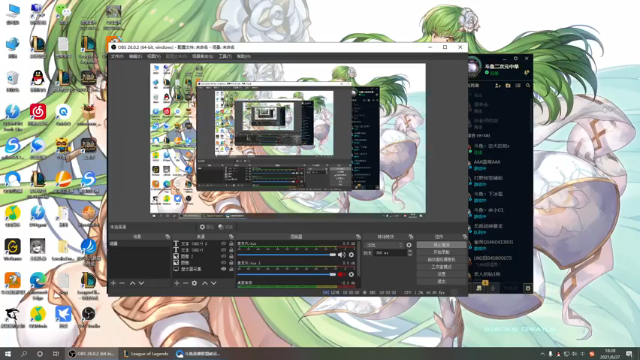Move scene up with arrow icon
The width and height of the screenshot is (640, 360).
pos(132,283)
